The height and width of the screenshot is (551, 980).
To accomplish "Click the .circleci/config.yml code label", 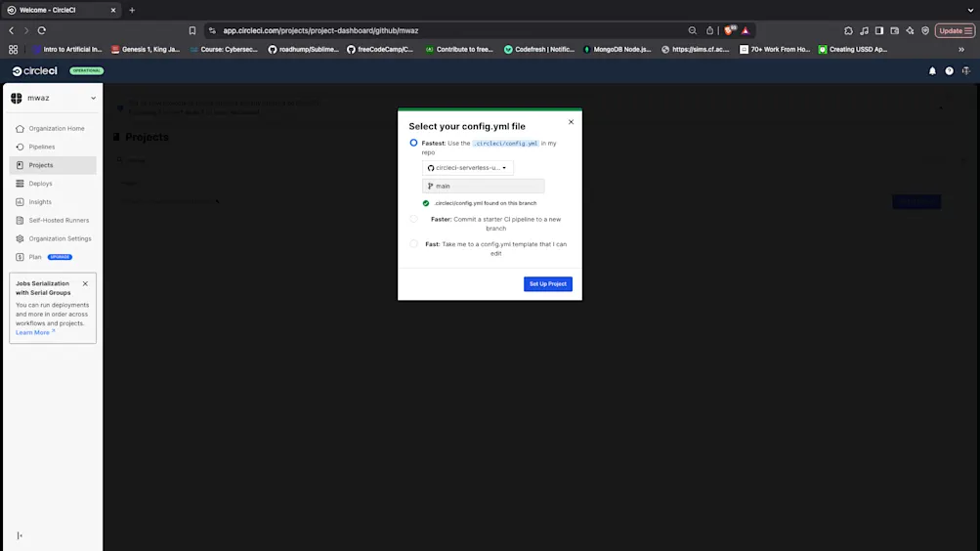I will (505, 143).
